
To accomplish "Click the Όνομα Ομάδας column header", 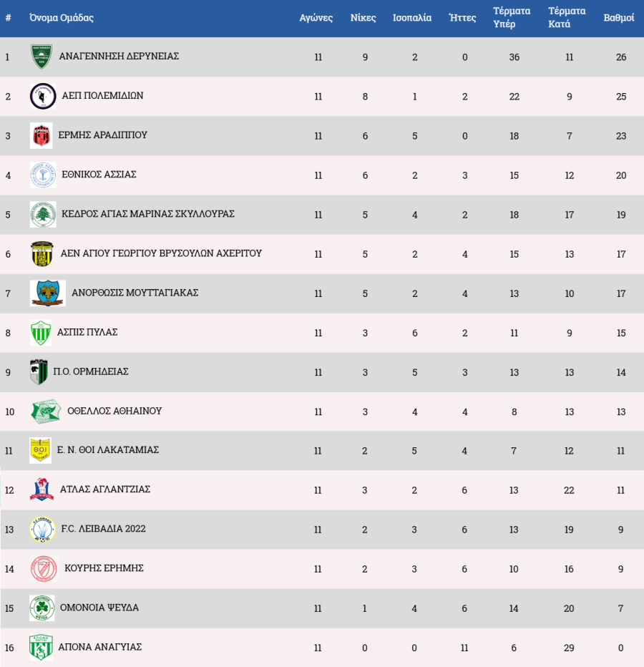I will [62, 18].
